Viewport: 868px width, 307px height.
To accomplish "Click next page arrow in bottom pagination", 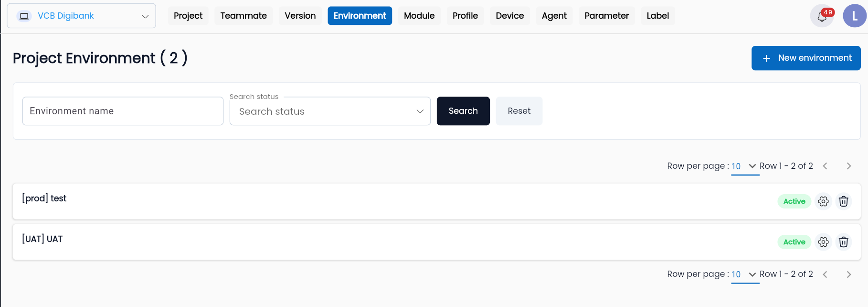I will pyautogui.click(x=849, y=274).
